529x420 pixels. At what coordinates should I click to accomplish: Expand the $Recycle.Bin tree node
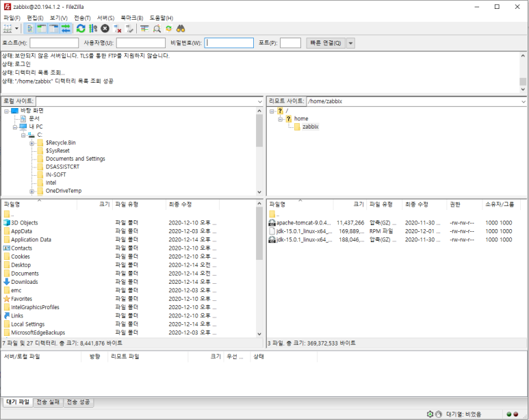31,144
